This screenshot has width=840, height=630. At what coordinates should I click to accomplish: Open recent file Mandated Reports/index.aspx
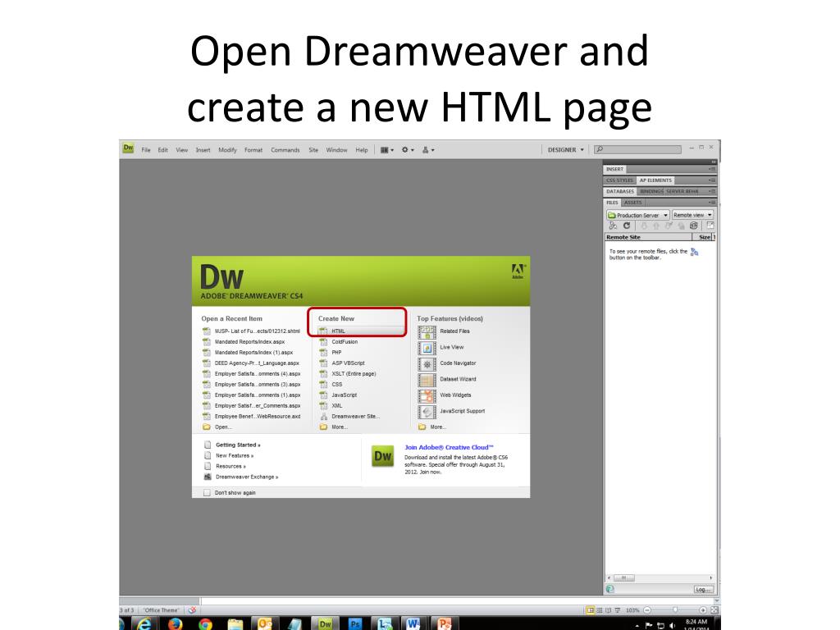tap(249, 342)
